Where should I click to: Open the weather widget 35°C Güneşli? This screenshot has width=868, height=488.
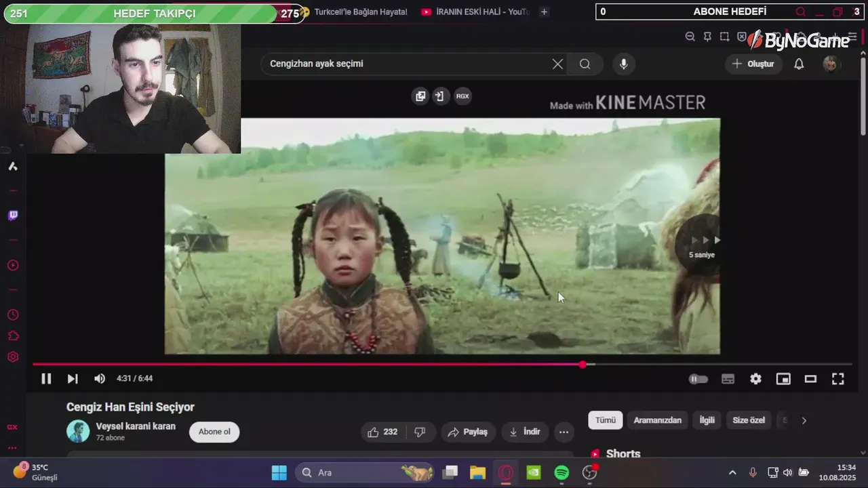point(35,472)
